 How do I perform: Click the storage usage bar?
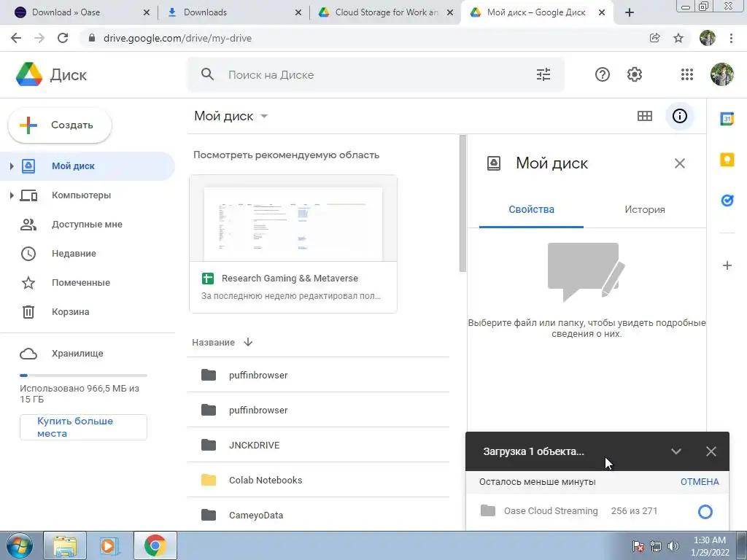(83, 376)
